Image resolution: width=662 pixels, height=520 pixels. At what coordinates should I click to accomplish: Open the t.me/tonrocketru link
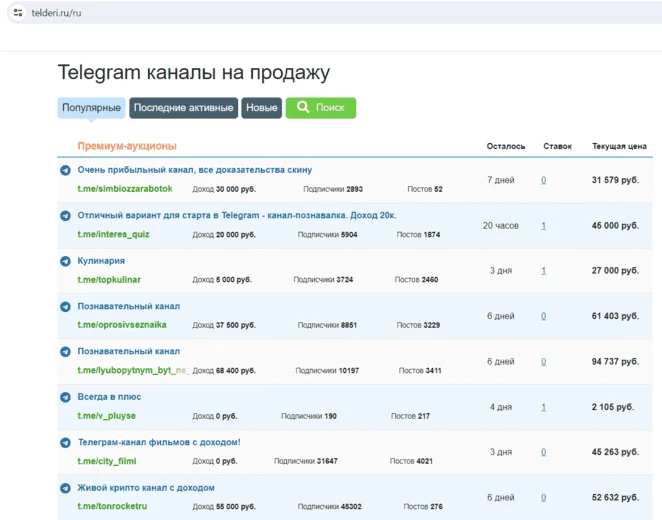tap(112, 506)
